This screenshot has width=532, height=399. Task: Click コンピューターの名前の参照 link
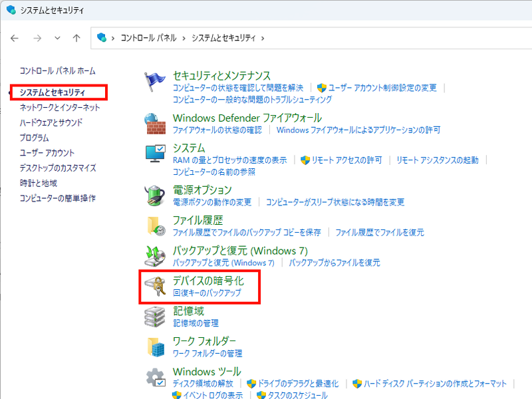tap(213, 172)
